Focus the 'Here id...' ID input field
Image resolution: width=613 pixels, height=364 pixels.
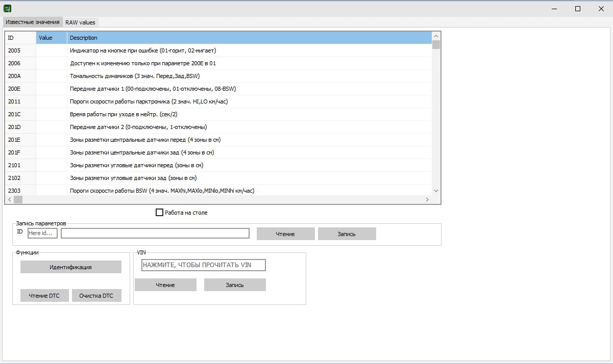42,233
